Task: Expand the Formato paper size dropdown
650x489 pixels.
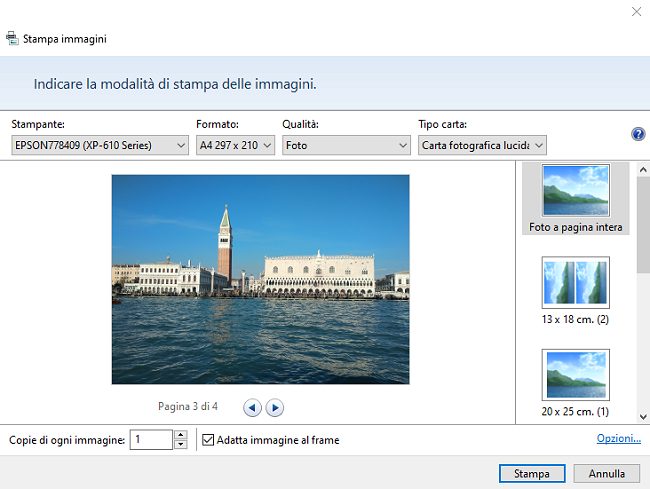Action: pos(235,146)
